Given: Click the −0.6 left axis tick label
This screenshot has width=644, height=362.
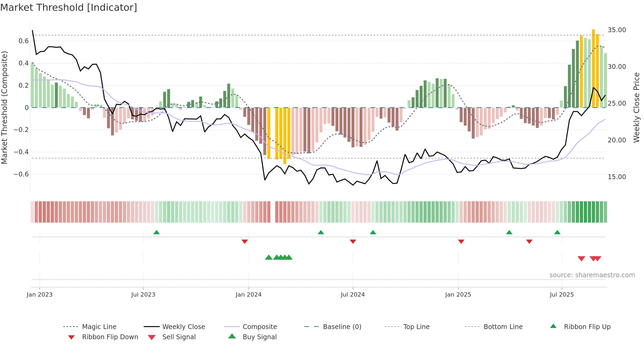Looking at the screenshot, I should [x=21, y=174].
